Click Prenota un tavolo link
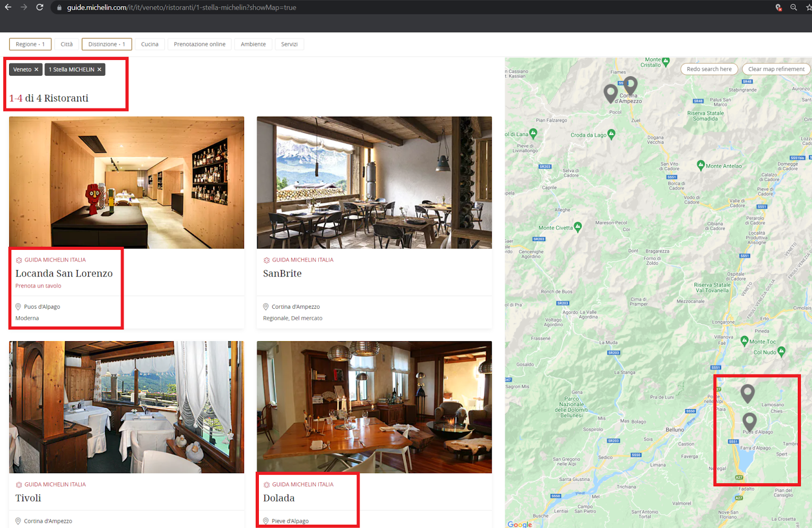 (38, 286)
